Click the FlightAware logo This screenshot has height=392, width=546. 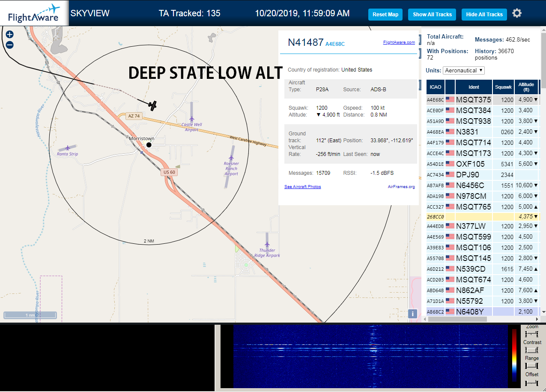click(x=34, y=13)
